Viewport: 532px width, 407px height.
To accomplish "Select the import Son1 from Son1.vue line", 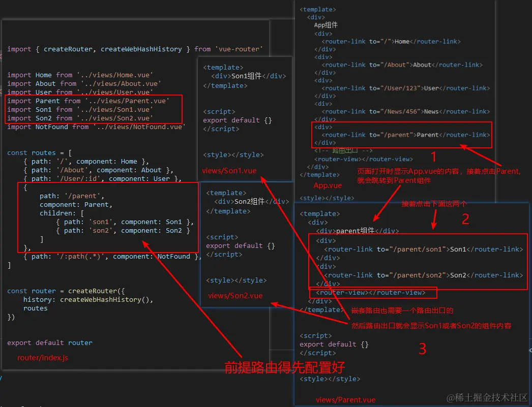I will coord(80,110).
